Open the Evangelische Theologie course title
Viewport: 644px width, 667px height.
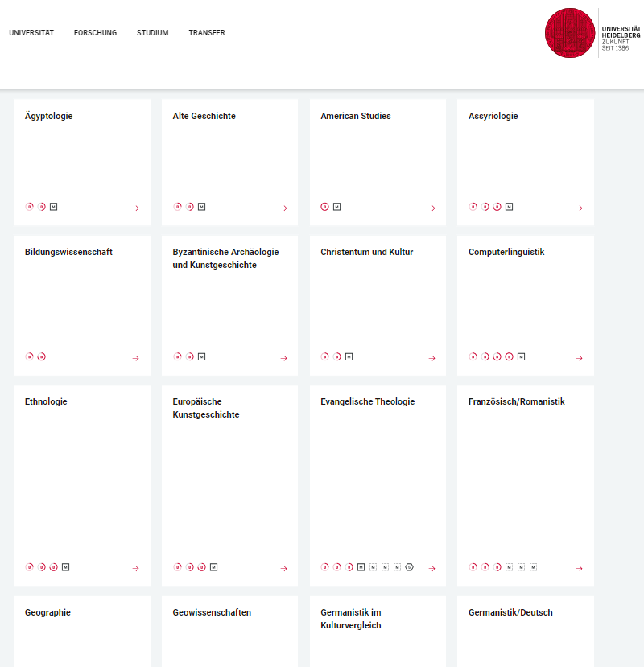(367, 402)
